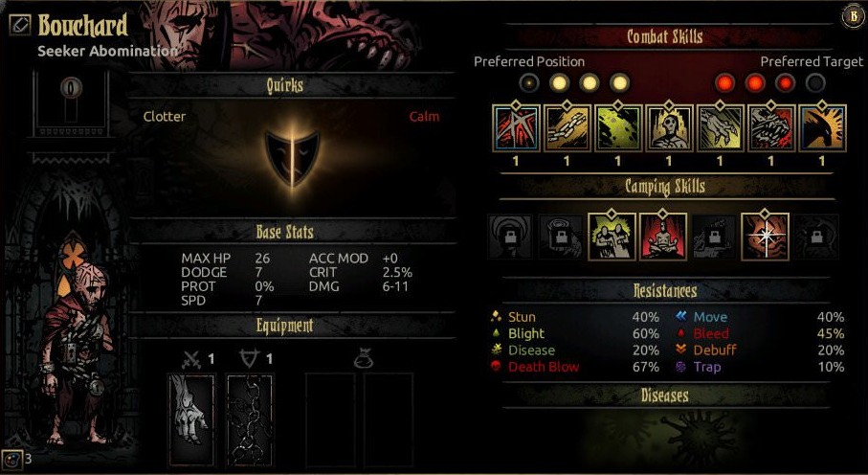Click the weapon hand equipment slot

click(x=191, y=420)
